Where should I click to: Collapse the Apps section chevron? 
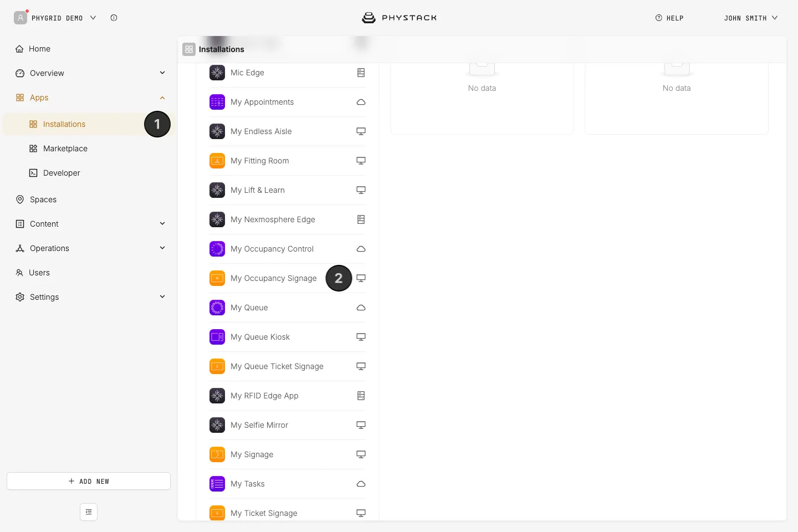tap(162, 98)
